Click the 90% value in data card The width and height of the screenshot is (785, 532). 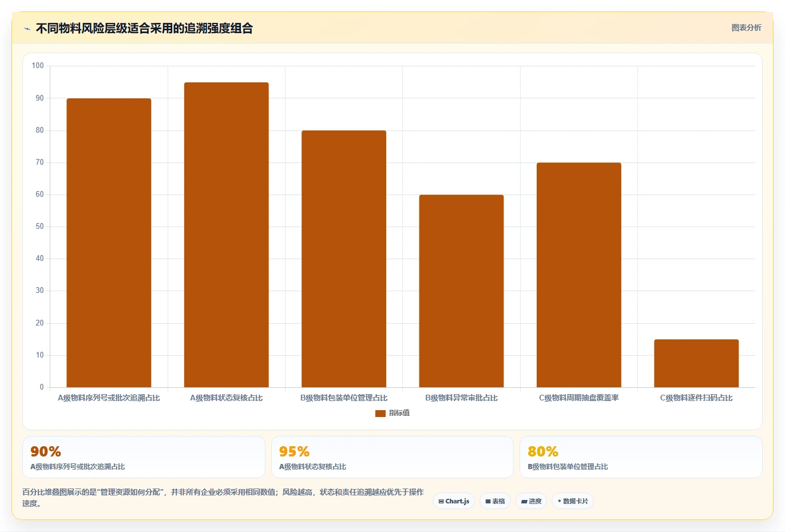(x=46, y=452)
